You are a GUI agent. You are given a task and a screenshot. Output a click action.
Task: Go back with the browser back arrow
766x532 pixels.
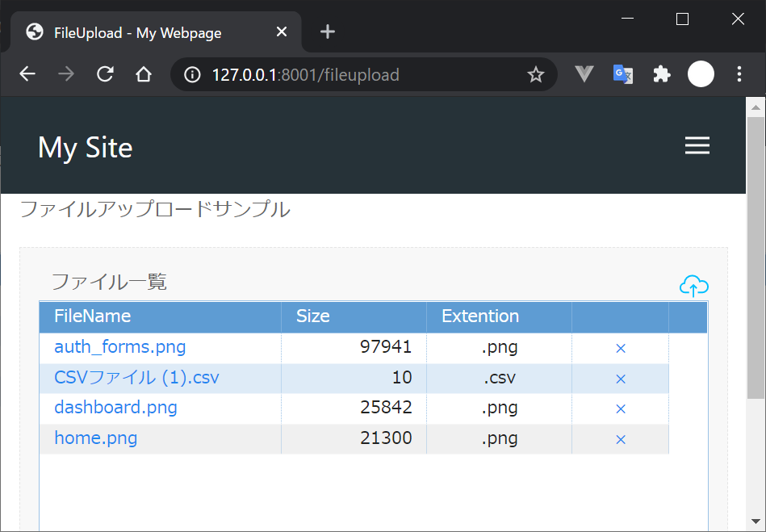27,74
